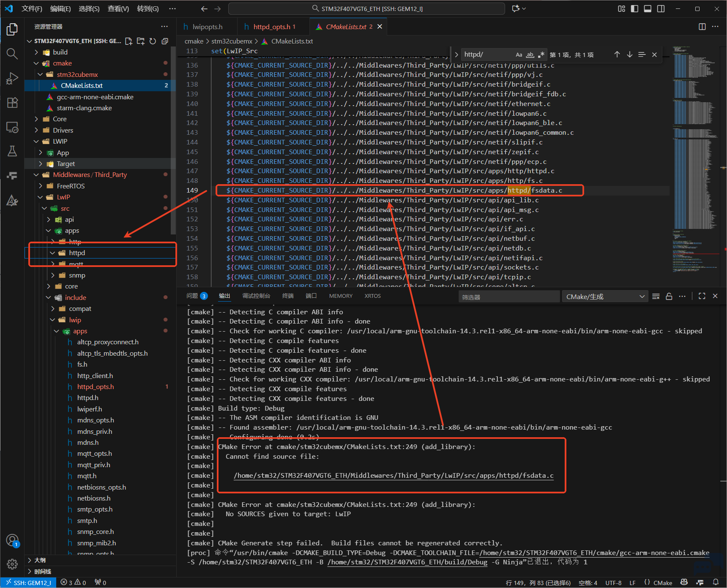Toggle regular expression search option
Screen dimensions: 727x588
(x=541, y=54)
